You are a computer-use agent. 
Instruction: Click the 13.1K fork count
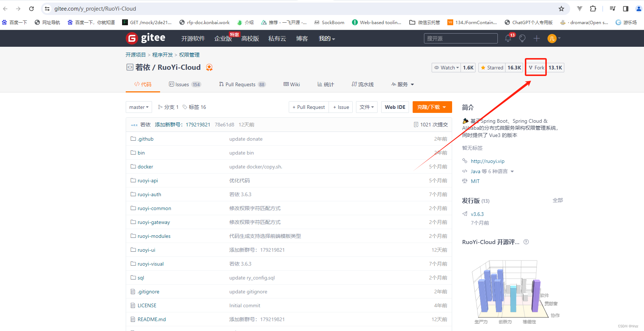tap(555, 68)
